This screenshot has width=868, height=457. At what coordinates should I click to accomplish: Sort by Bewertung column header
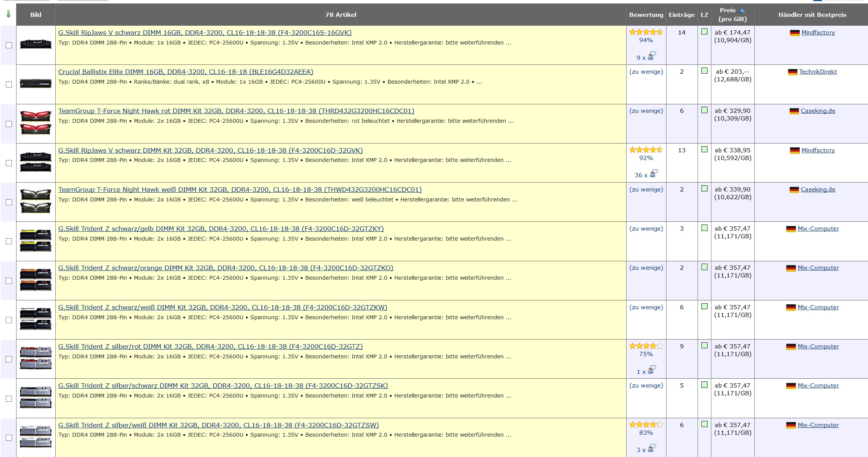646,15
